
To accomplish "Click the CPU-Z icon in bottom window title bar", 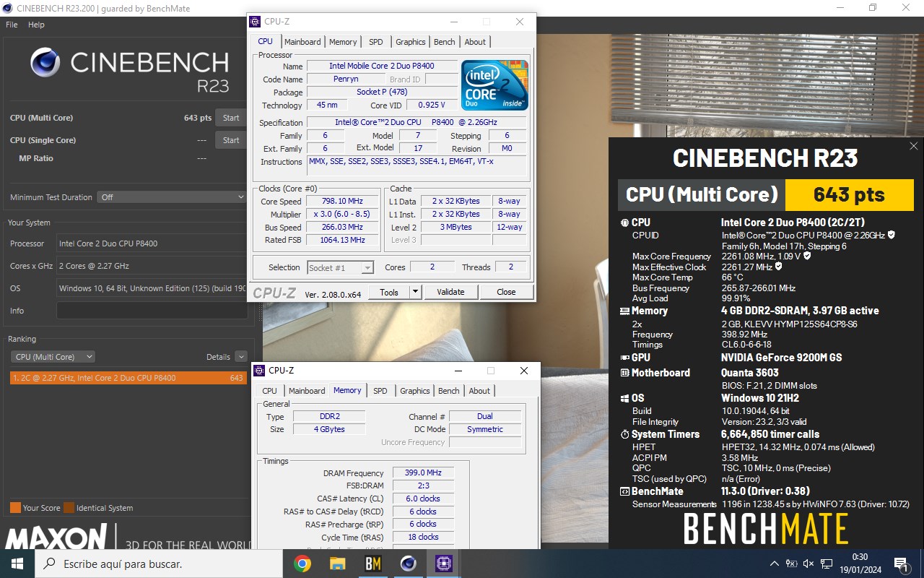I will click(259, 371).
